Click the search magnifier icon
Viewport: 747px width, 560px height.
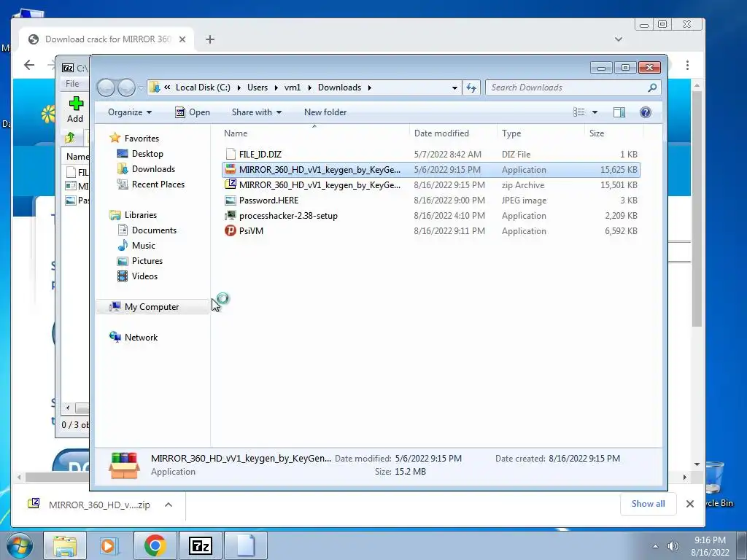[x=652, y=87]
